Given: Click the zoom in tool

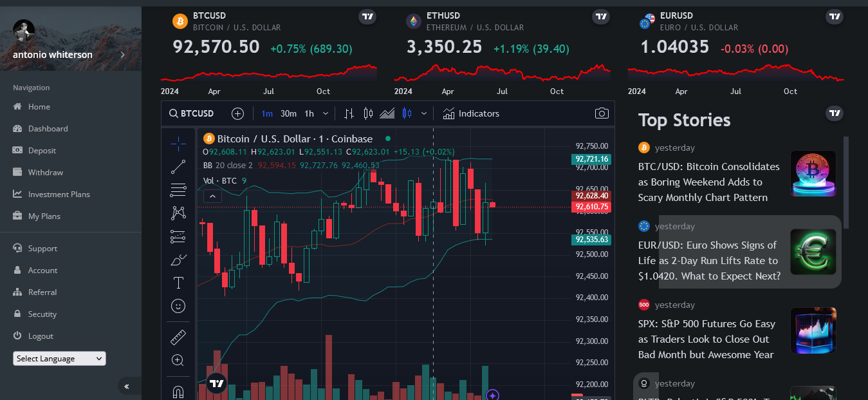Looking at the screenshot, I should pos(178,360).
